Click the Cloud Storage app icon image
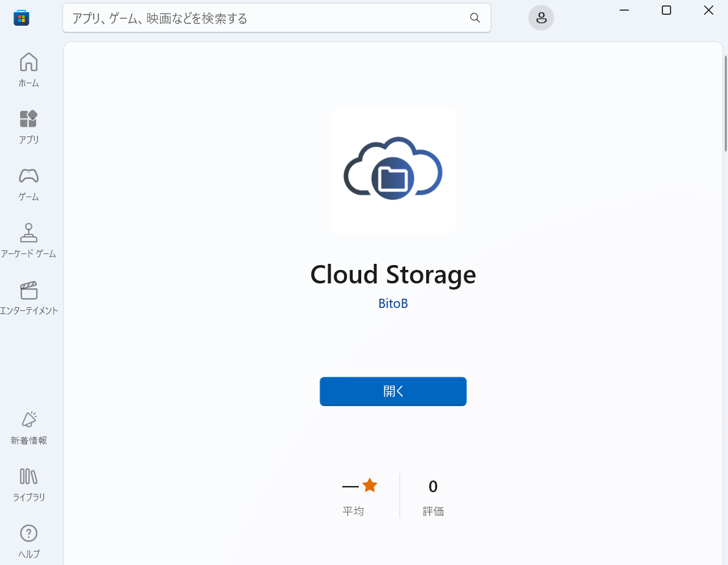Image resolution: width=728 pixels, height=565 pixels. point(393,171)
